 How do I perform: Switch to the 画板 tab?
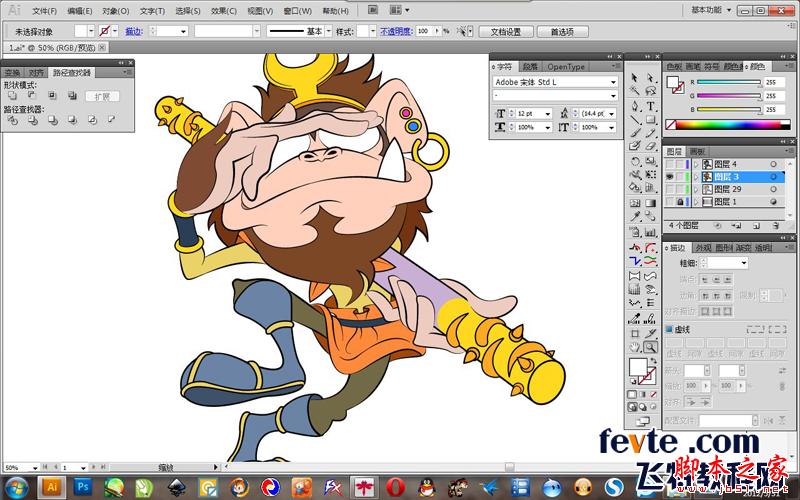tap(697, 152)
